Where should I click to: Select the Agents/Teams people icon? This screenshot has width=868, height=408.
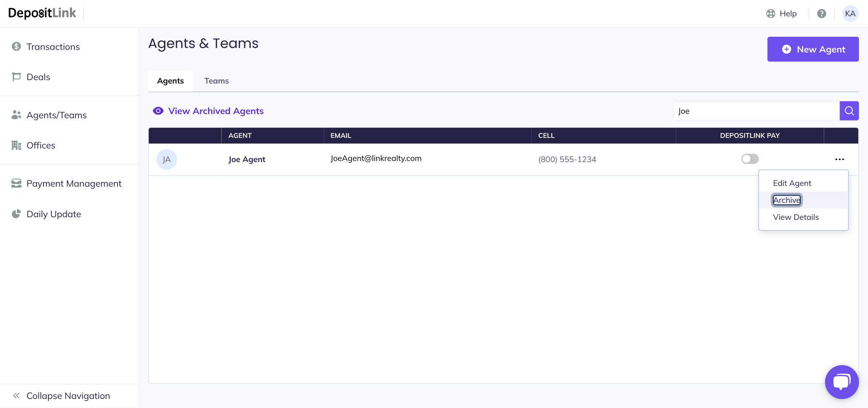point(16,115)
